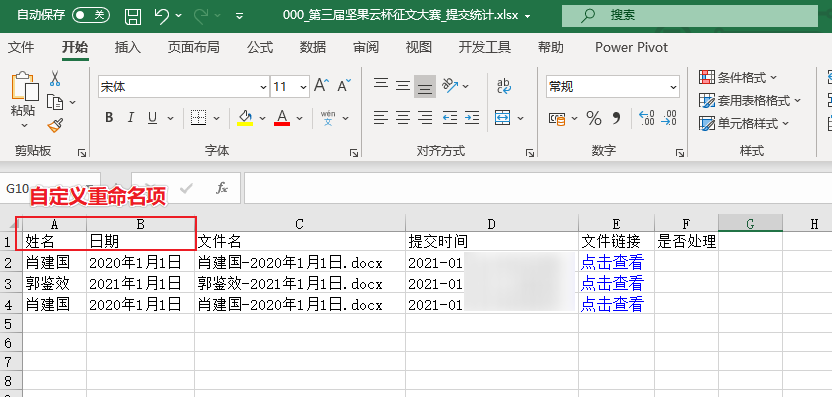
Task: Select cell containing 郭鉴效-2021年1月1日.docx
Action: coord(300,283)
